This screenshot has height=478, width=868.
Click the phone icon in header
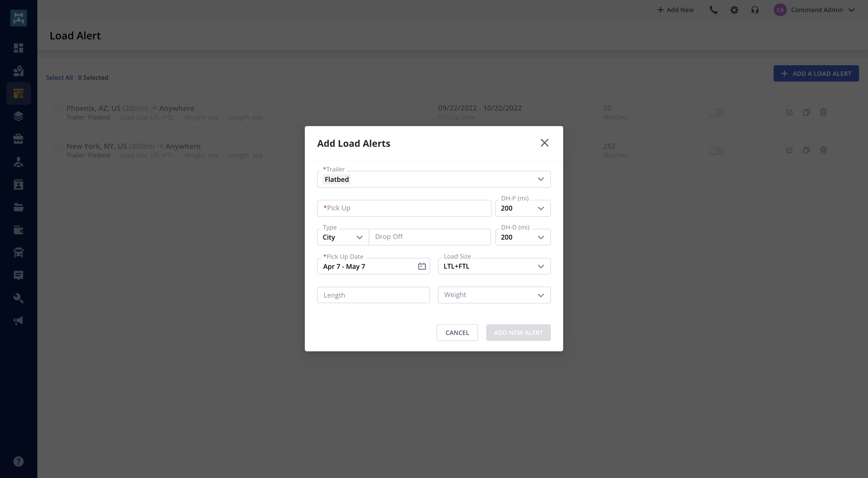pyautogui.click(x=713, y=10)
